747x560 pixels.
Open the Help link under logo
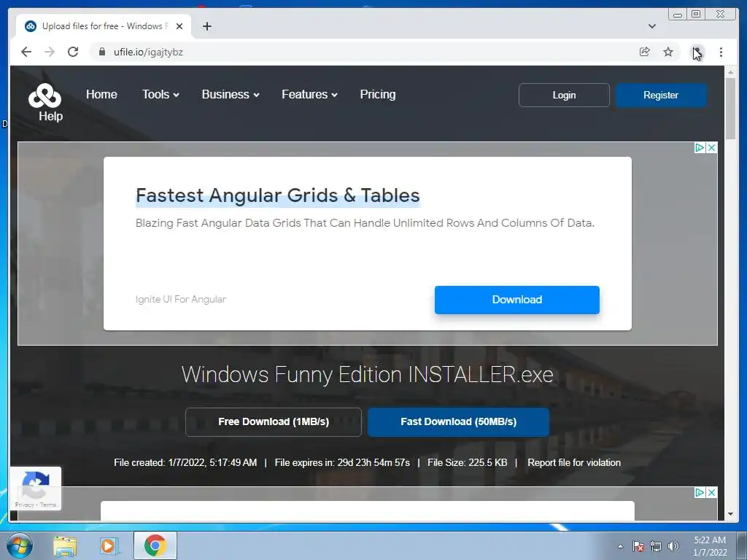point(50,116)
